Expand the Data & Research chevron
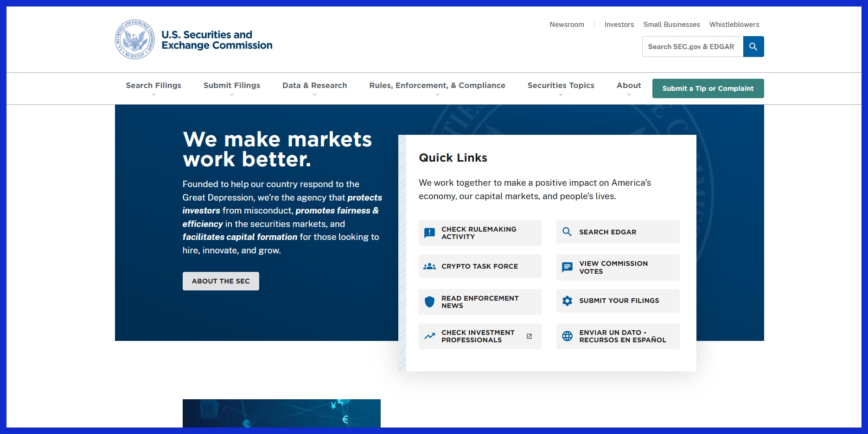The width and height of the screenshot is (868, 434). 315,94
